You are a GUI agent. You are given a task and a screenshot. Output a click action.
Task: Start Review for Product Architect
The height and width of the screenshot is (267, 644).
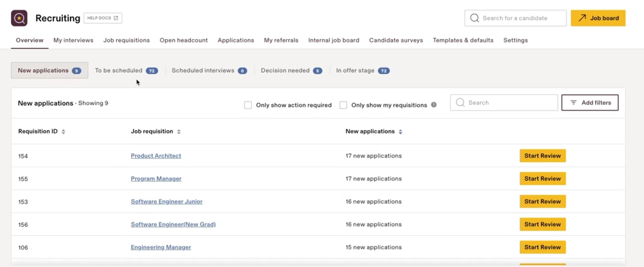pyautogui.click(x=542, y=156)
